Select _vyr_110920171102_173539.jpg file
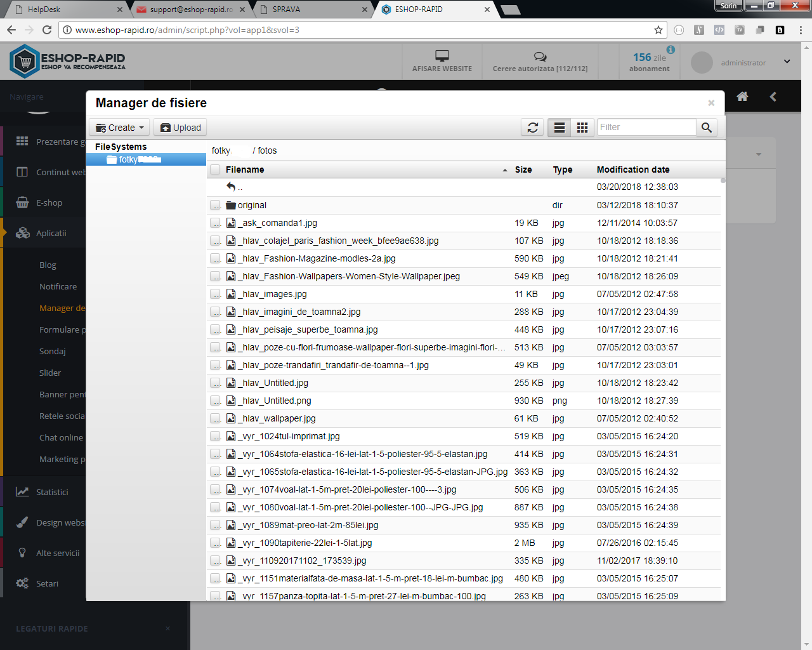 pos(302,560)
